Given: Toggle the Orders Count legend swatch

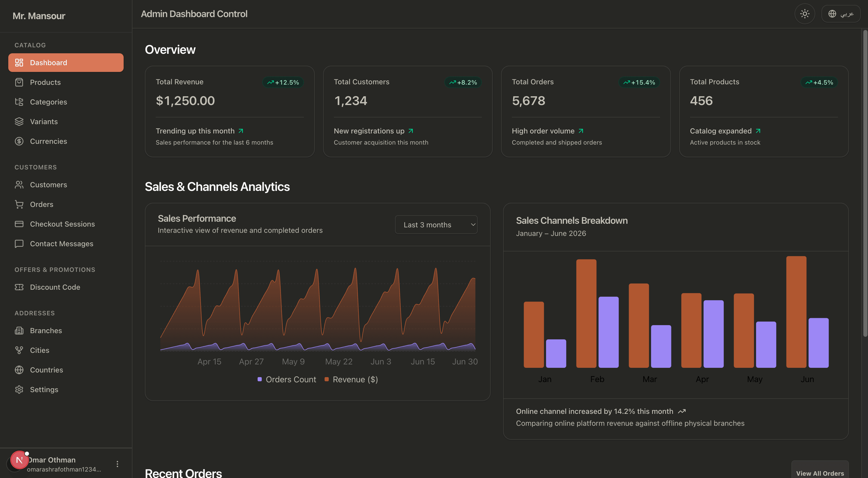Looking at the screenshot, I should coord(259,379).
